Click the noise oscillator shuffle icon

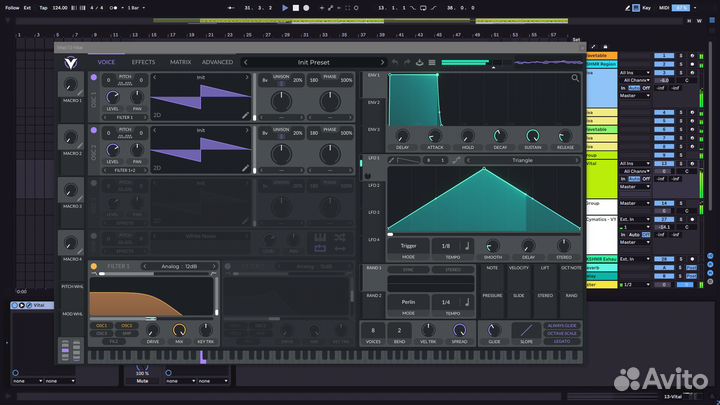[340, 237]
